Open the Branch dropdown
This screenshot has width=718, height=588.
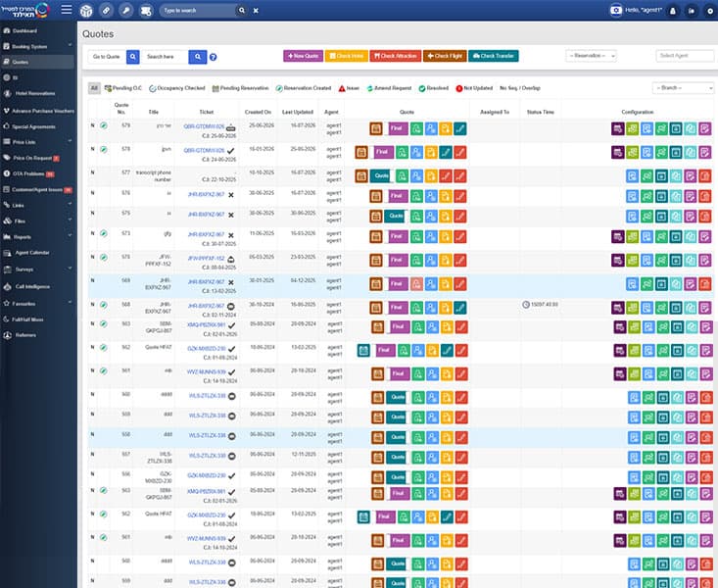(x=683, y=87)
